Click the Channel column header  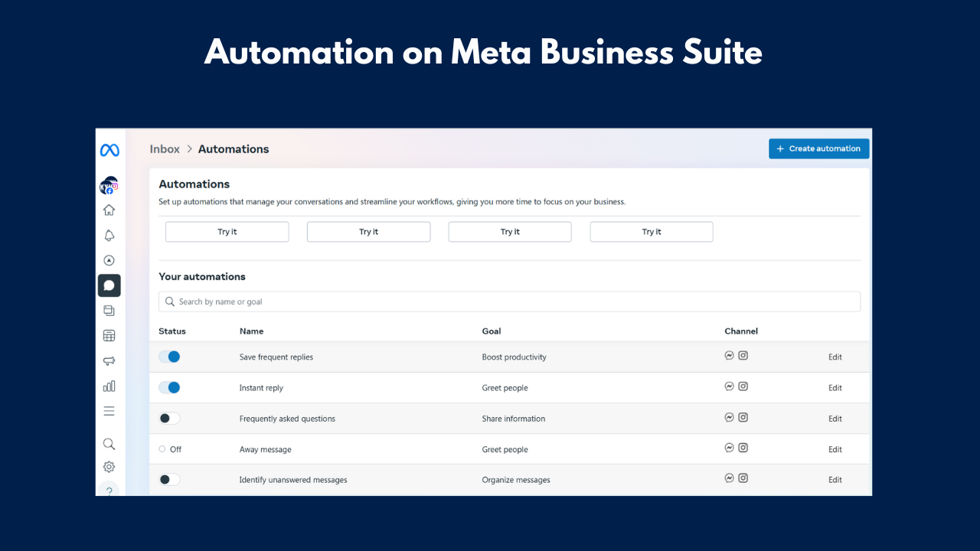click(741, 331)
